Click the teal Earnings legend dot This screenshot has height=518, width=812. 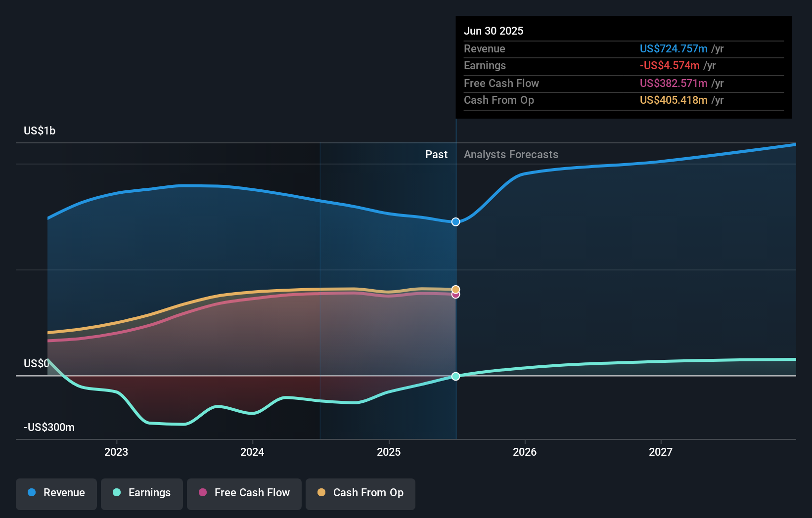coord(116,493)
